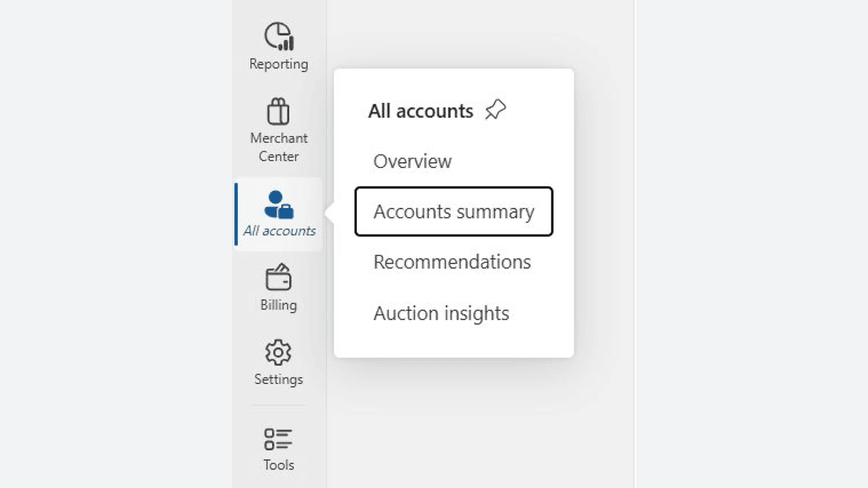
Task: Click the Reporting text label in sidebar
Action: point(279,64)
